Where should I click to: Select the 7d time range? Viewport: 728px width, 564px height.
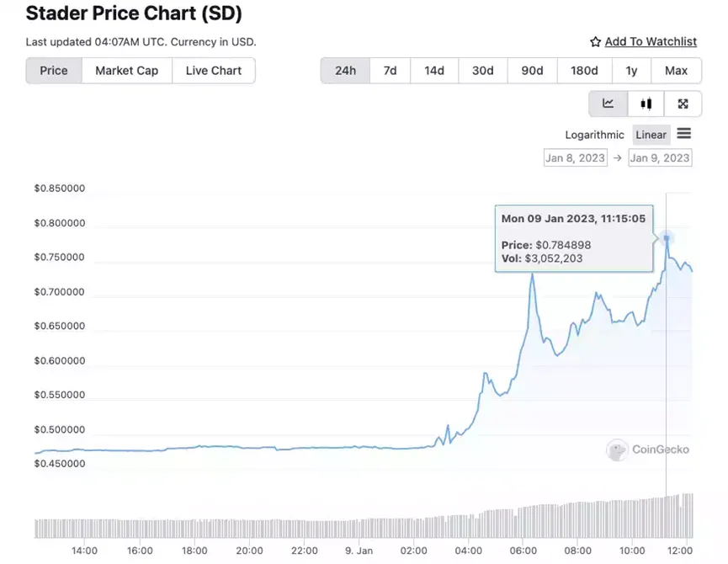pos(390,71)
